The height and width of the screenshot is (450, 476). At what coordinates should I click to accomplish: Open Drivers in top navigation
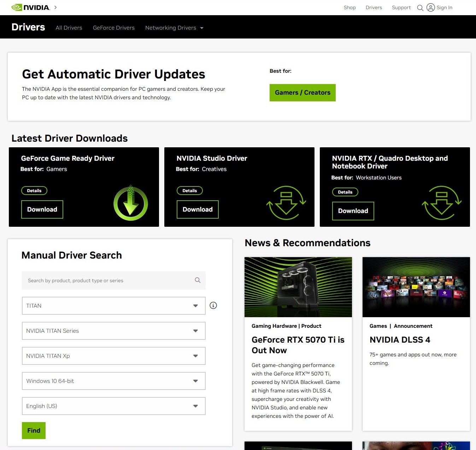click(x=374, y=7)
